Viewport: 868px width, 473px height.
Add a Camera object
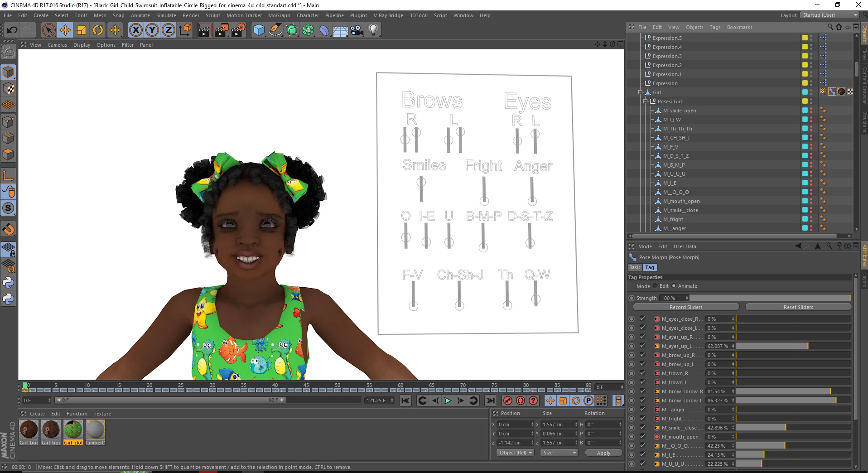357,30
